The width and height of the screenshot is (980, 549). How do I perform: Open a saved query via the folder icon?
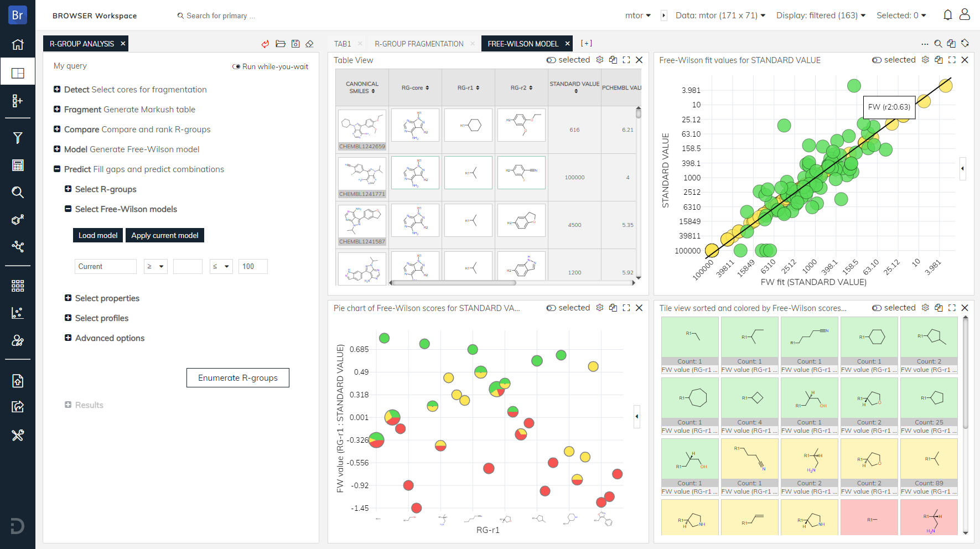tap(281, 43)
